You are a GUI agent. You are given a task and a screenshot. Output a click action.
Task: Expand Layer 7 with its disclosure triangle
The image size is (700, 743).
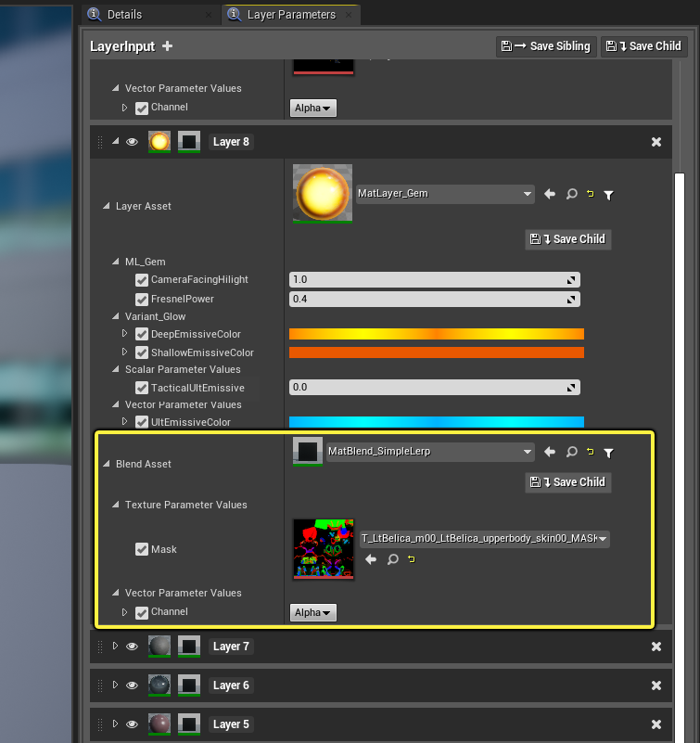tap(115, 646)
